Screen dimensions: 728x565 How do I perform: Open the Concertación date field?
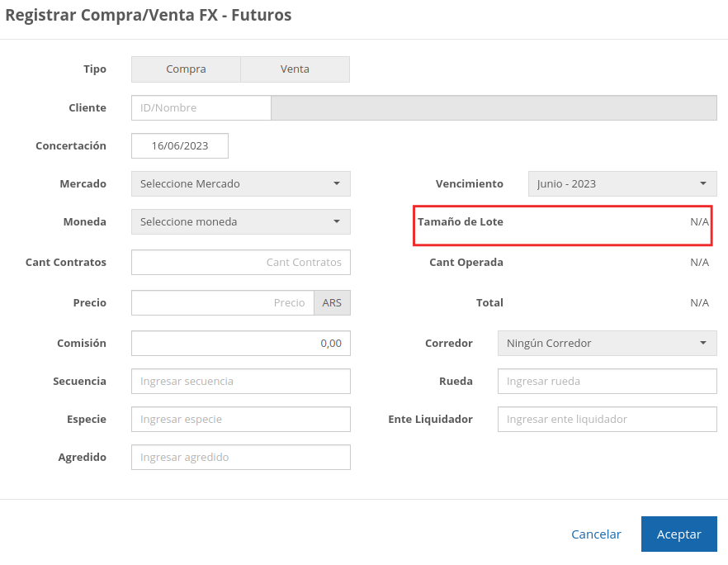point(180,146)
